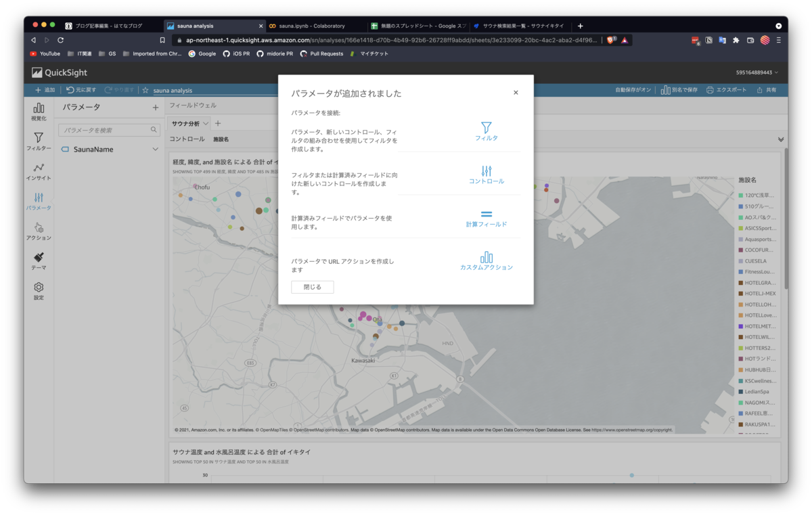This screenshot has width=812, height=515.
Task: Open the extensions puzzle icon
Action: click(x=736, y=40)
